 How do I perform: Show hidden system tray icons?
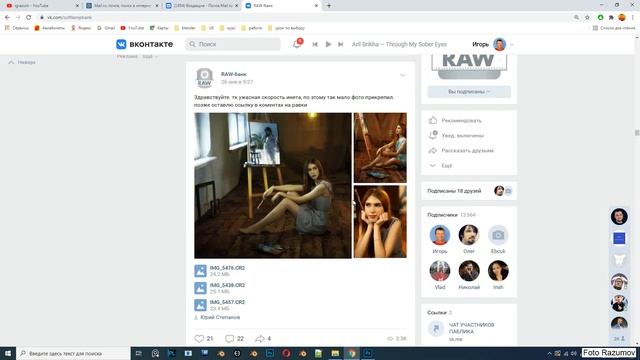pyautogui.click(x=549, y=353)
